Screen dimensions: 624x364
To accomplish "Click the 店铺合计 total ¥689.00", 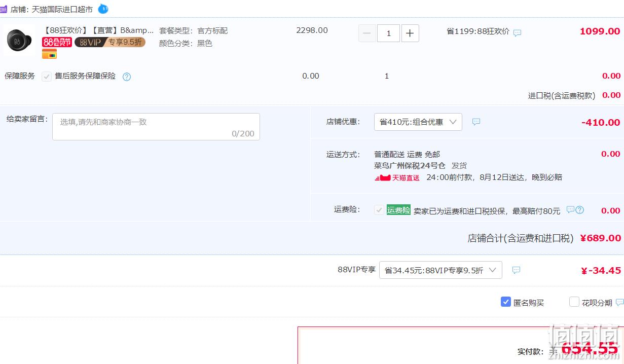I will tap(600, 238).
